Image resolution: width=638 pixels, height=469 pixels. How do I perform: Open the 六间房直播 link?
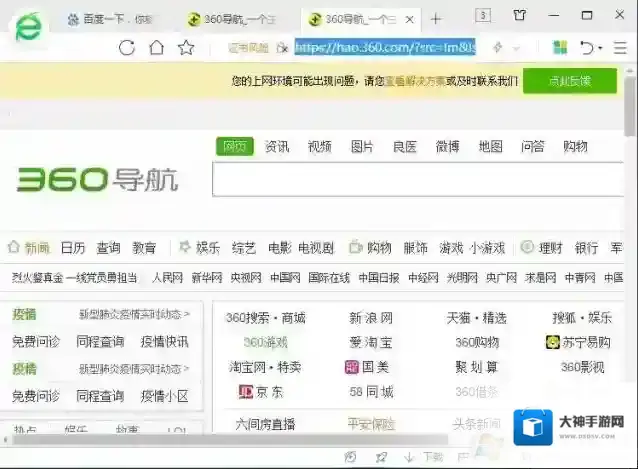coord(265,424)
